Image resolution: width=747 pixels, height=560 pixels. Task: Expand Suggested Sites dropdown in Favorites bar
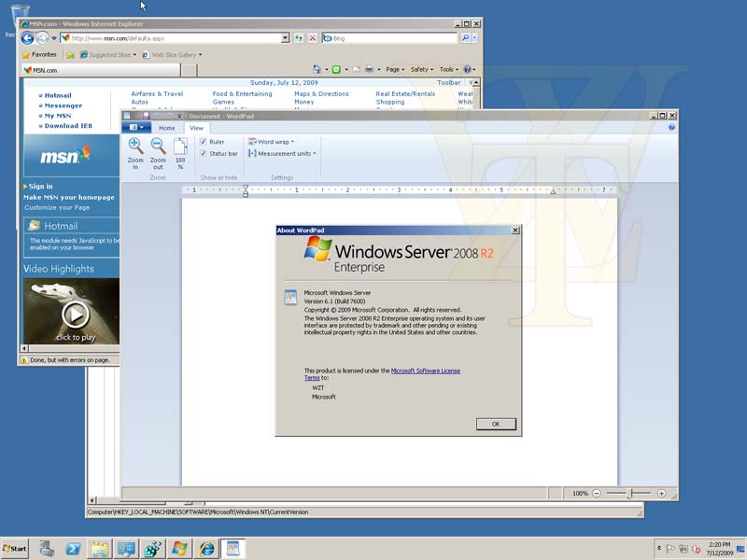tap(134, 55)
